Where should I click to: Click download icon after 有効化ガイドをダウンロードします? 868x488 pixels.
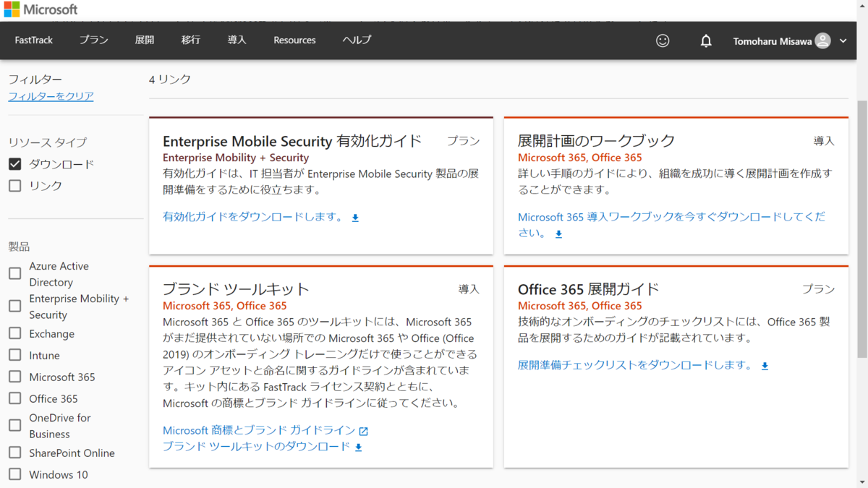click(355, 218)
